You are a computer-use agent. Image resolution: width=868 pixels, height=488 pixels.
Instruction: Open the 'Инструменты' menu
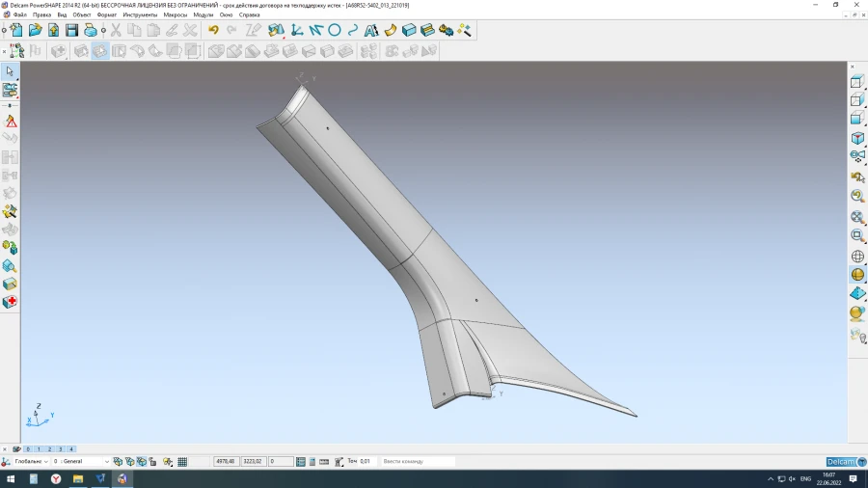click(140, 15)
